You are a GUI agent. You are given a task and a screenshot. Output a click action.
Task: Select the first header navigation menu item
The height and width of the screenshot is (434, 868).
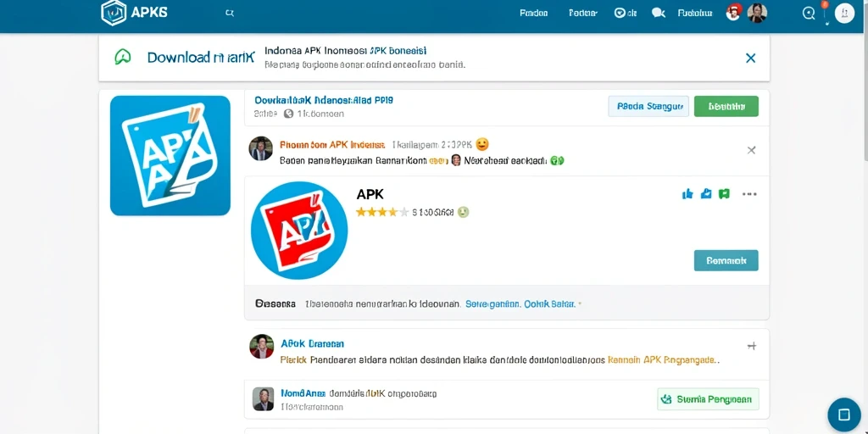(534, 14)
